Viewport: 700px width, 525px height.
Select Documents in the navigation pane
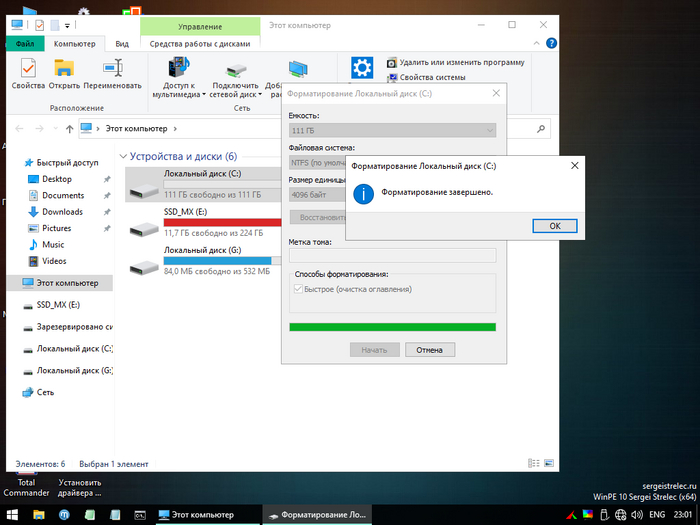coord(63,196)
